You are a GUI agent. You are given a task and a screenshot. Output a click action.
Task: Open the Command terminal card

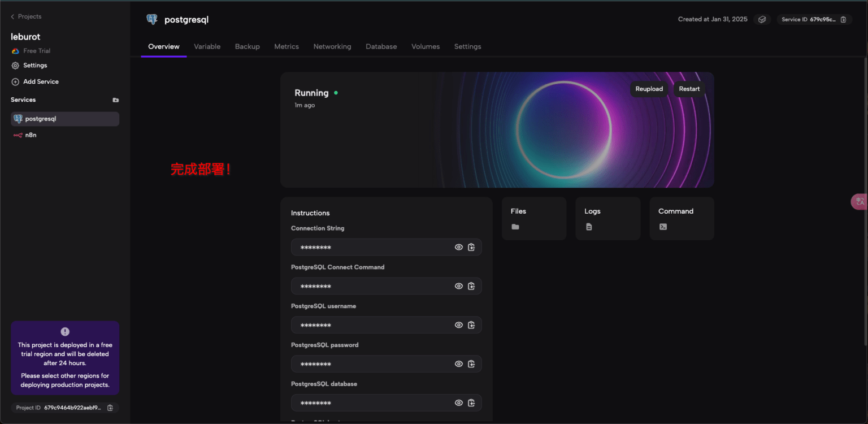[x=682, y=219]
